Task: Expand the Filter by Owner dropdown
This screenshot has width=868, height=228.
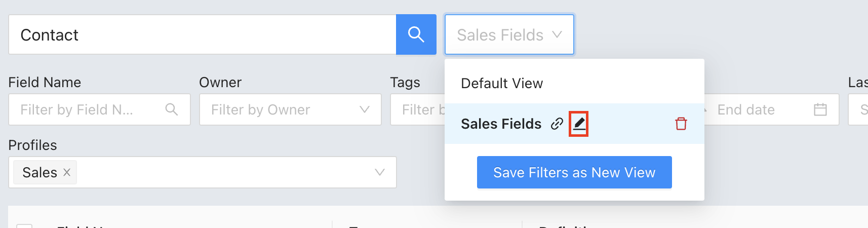Action: click(x=290, y=109)
